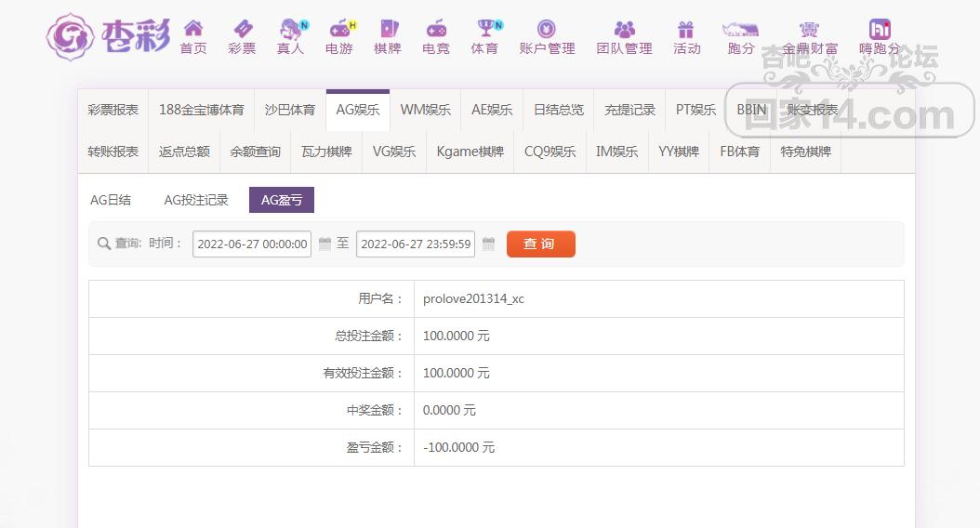Open the 体育 trophy icon
The width and height of the screenshot is (980, 528).
tap(484, 30)
